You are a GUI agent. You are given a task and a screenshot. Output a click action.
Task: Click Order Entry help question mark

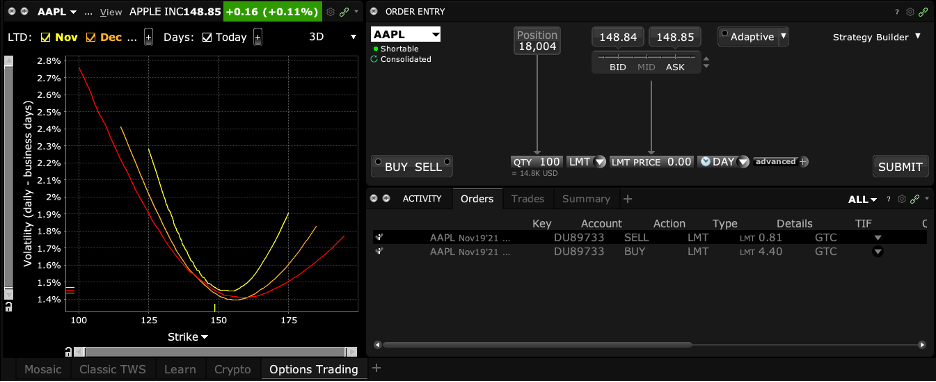(897, 11)
